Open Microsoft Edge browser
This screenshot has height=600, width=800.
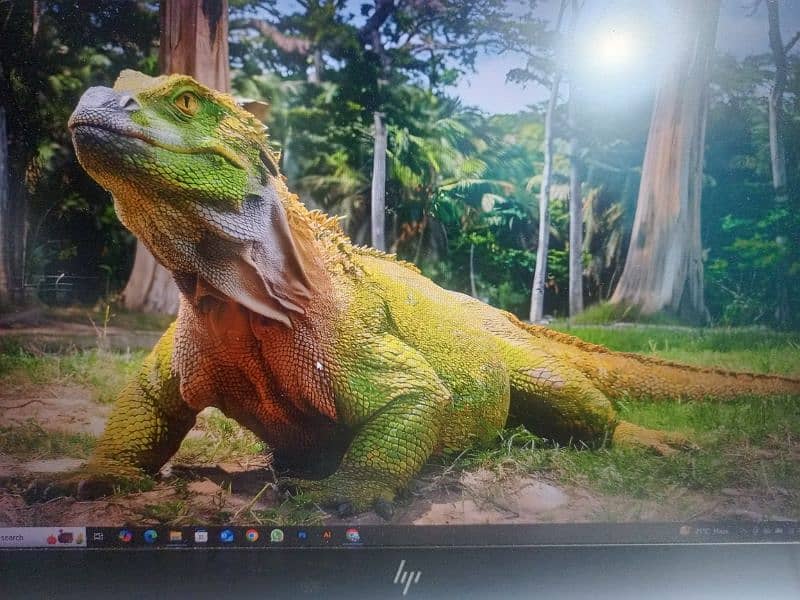tap(150, 536)
